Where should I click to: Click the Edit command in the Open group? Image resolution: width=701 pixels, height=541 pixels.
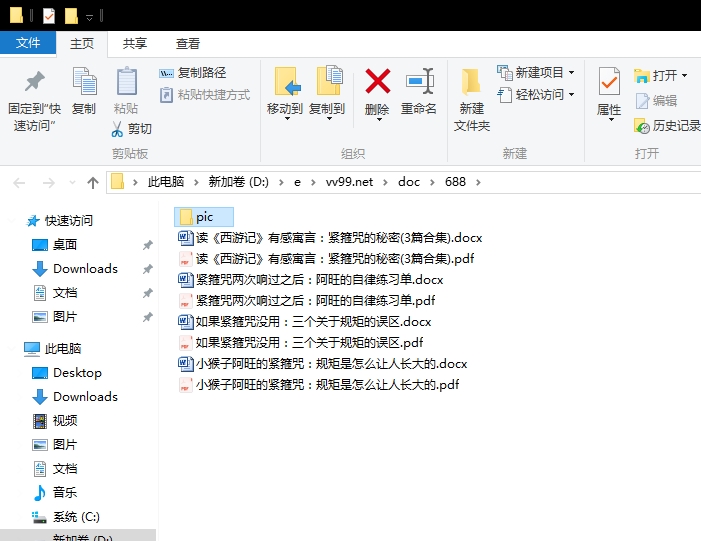(656, 101)
